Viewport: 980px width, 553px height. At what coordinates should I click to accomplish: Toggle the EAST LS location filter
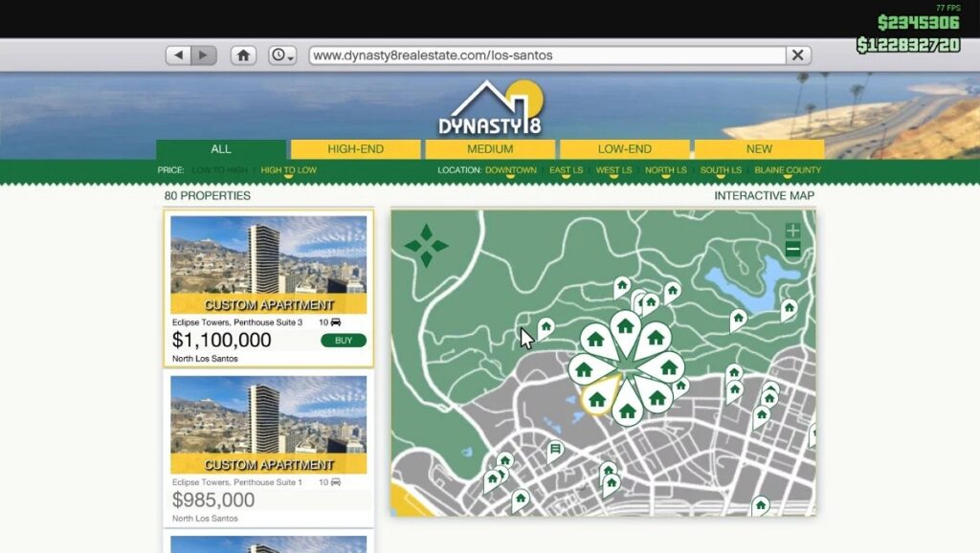pyautogui.click(x=566, y=170)
